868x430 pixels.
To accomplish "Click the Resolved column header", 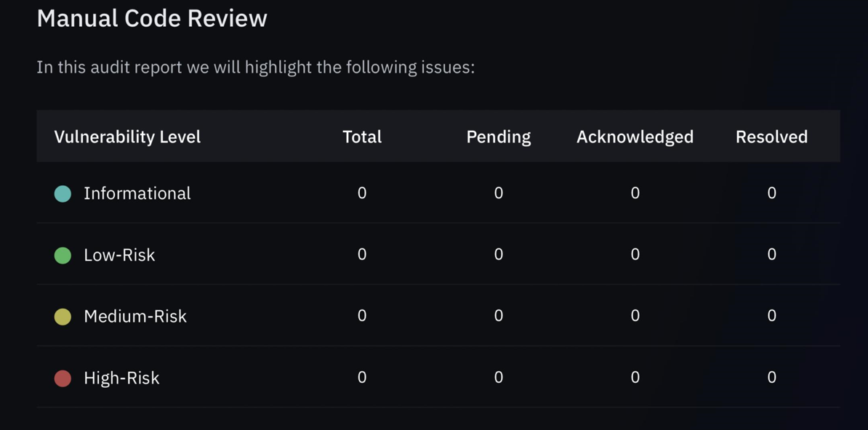I will click(x=771, y=137).
